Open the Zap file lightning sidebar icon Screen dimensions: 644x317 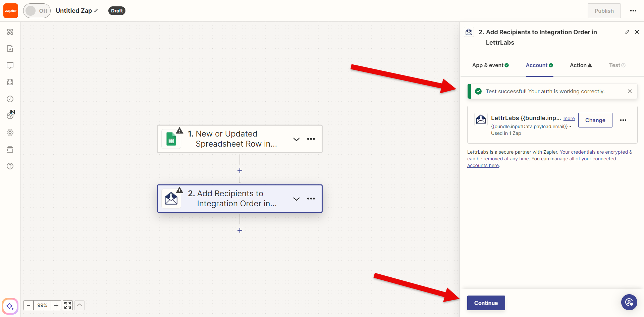tap(10, 49)
